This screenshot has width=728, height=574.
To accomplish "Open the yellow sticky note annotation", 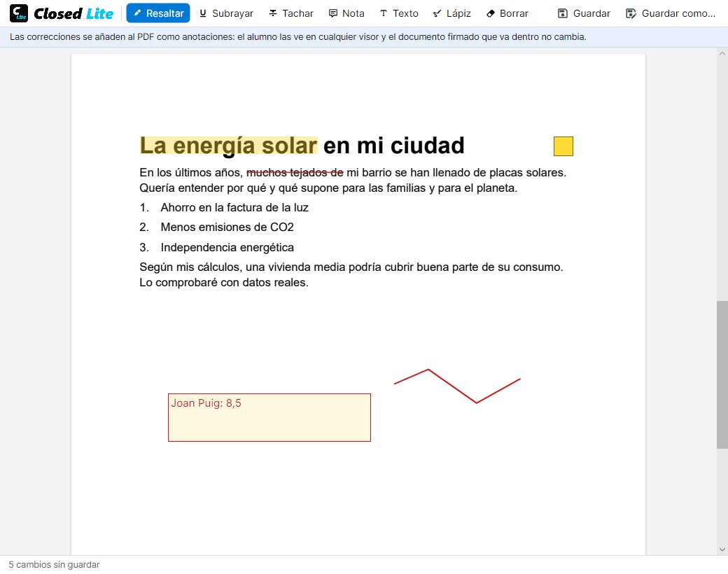I will coord(563,146).
